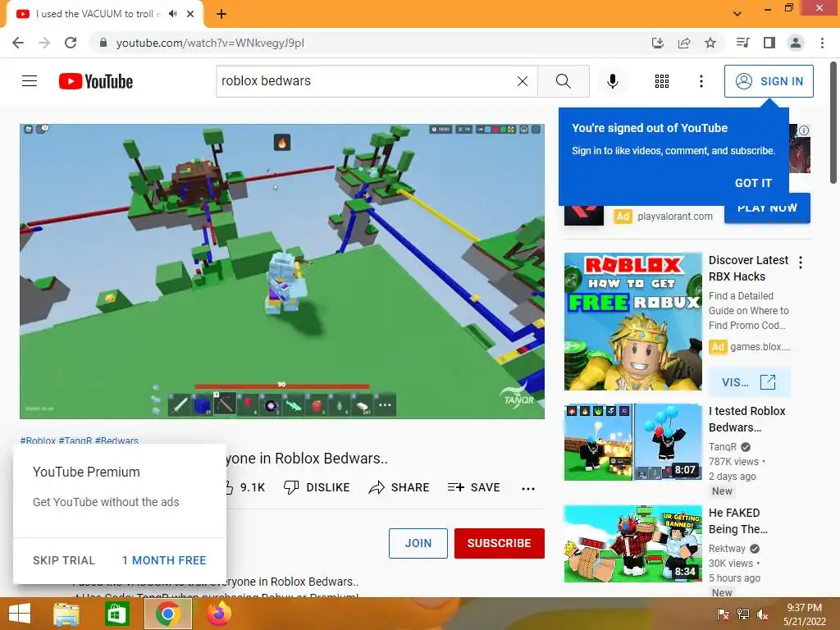Start voice search with the microphone icon
This screenshot has height=630, width=840.
coord(612,81)
